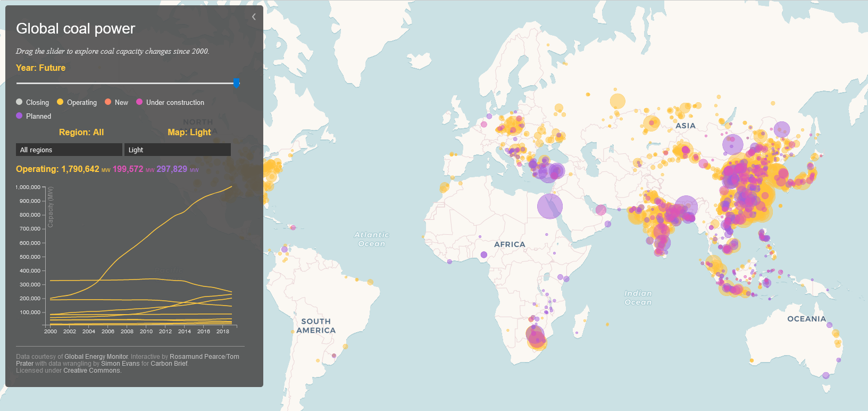Click the large purple planned circle in Egypt
The height and width of the screenshot is (411, 868).
coord(550,207)
